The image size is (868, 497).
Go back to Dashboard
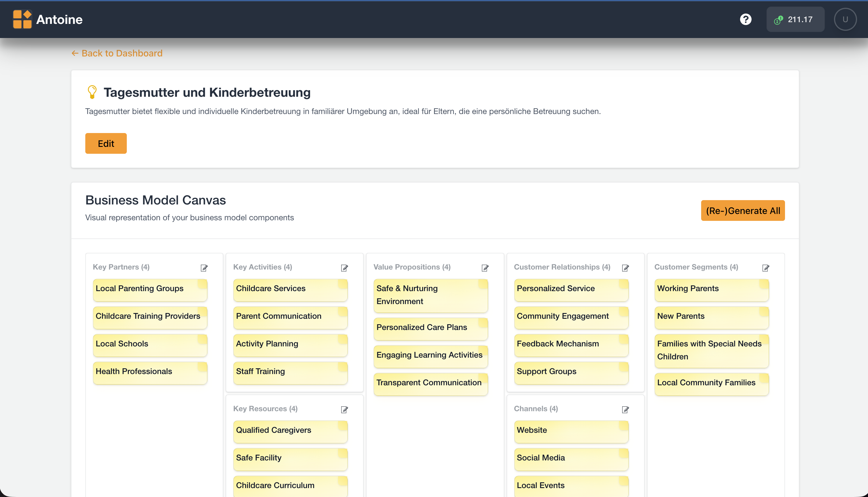[117, 53]
